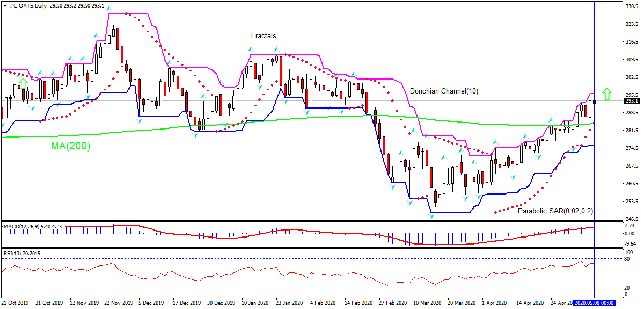Click the RSI 80 level value
This screenshot has height=309, width=644.
[627, 258]
